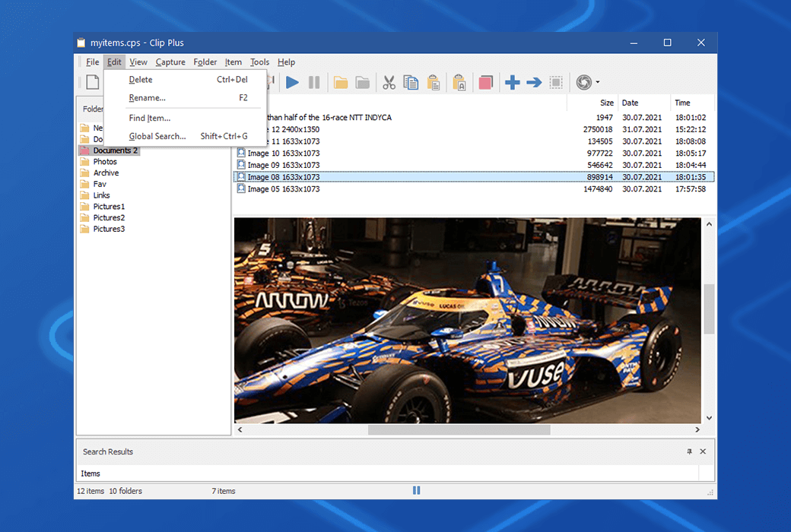Sort items by the Date column header
This screenshot has width=791, height=532.
click(x=644, y=103)
